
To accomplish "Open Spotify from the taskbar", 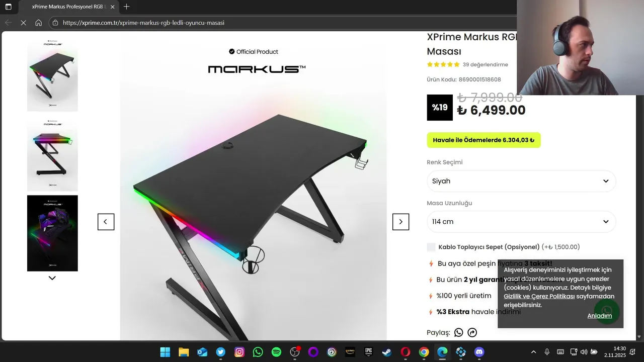I will coord(276,352).
